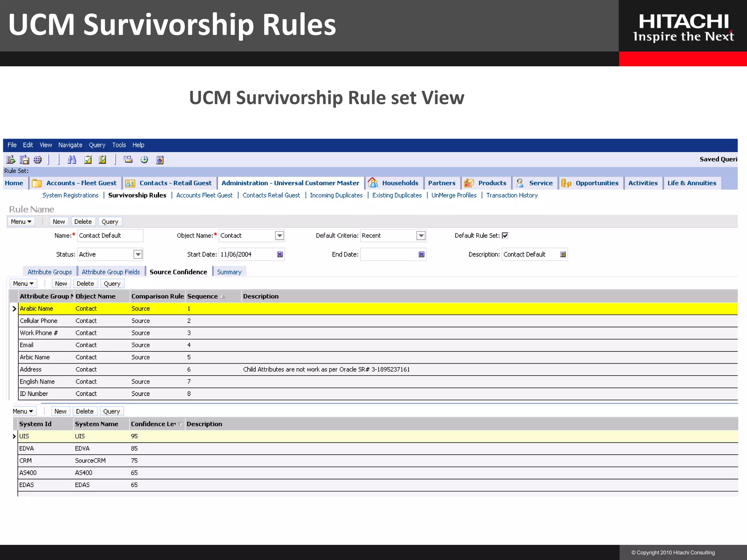The image size is (747, 560).
Task: Toggle the Default Rule Set checkbox
Action: click(505, 236)
